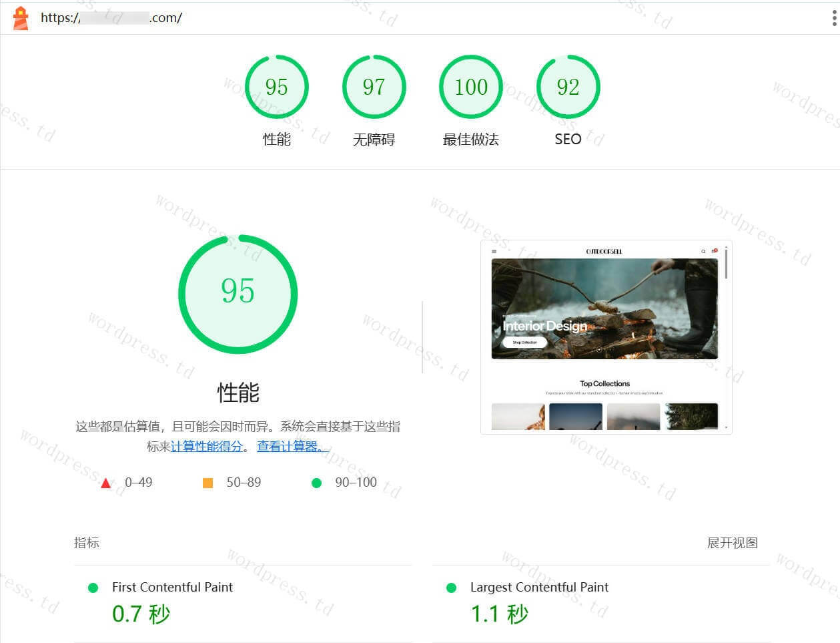
Task: Select the Accessibility score gauge showing 97
Action: pyautogui.click(x=374, y=87)
